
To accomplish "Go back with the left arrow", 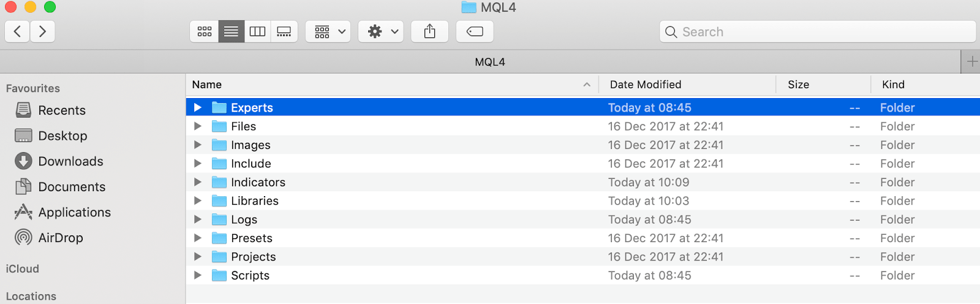I will point(17,31).
